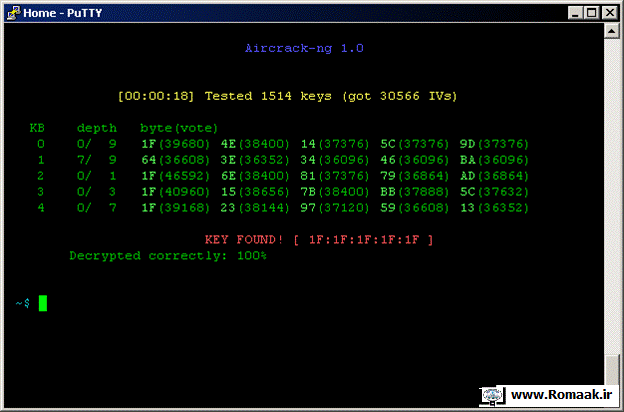
Task: Click value "1F(40960)" in row 3
Action: point(176,192)
